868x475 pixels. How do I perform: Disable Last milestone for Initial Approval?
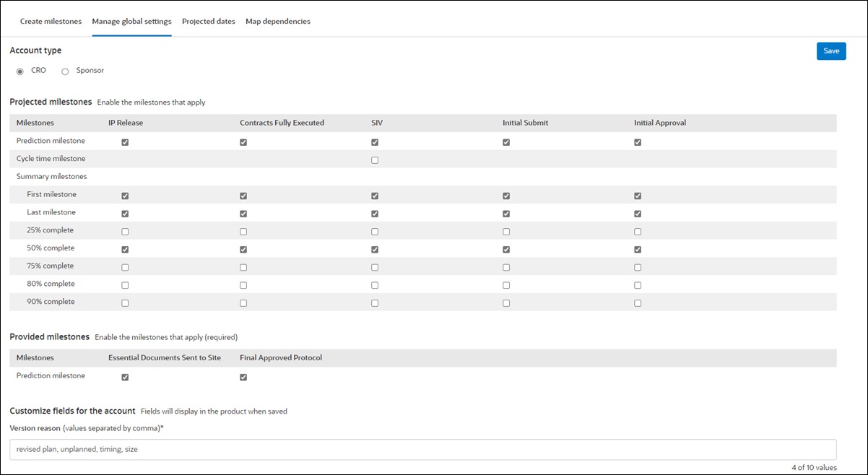tap(637, 213)
